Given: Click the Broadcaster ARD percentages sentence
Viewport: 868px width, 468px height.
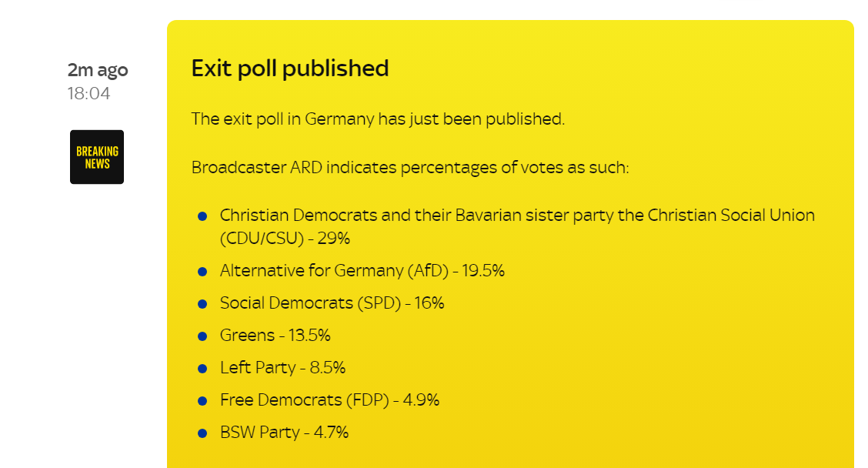Looking at the screenshot, I should tap(410, 167).
